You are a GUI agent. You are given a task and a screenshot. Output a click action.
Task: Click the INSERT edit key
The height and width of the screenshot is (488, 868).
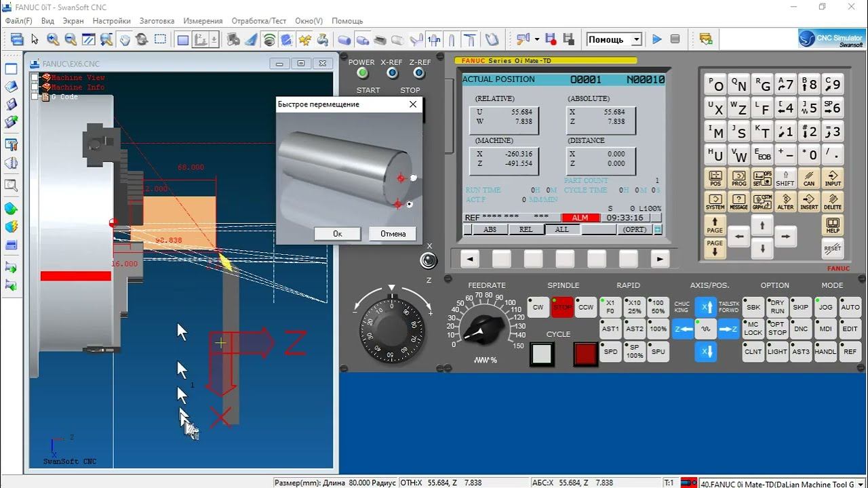(809, 202)
